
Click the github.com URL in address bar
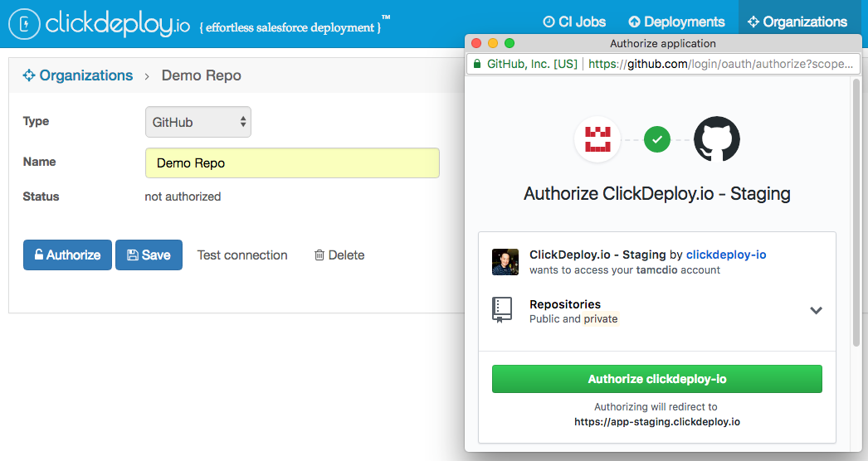[x=720, y=64]
